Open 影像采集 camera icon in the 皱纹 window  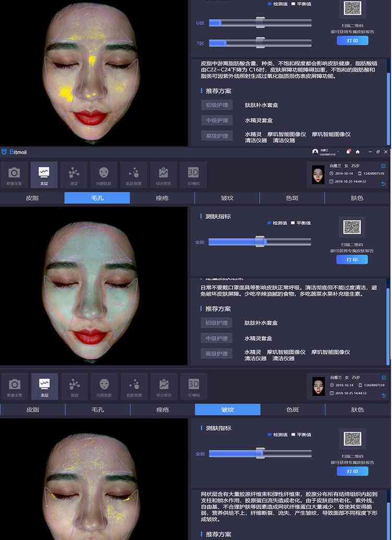coord(15,386)
